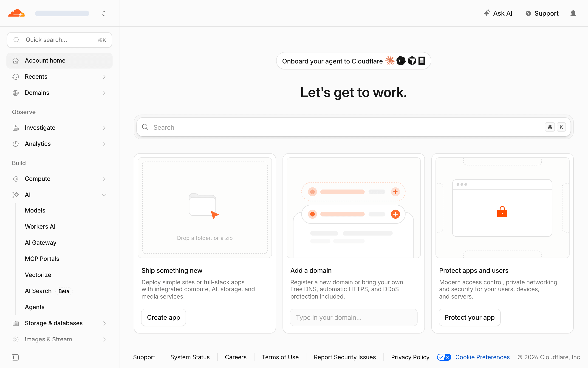Open Account home in the sidebar
The image size is (588, 368).
[59, 60]
